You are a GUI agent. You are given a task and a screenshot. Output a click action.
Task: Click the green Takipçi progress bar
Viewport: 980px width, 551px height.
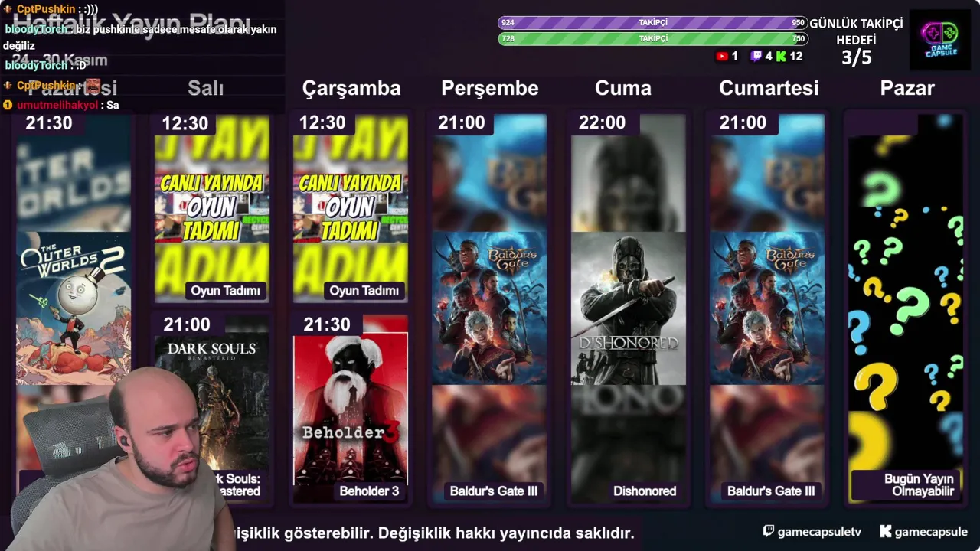tap(652, 38)
